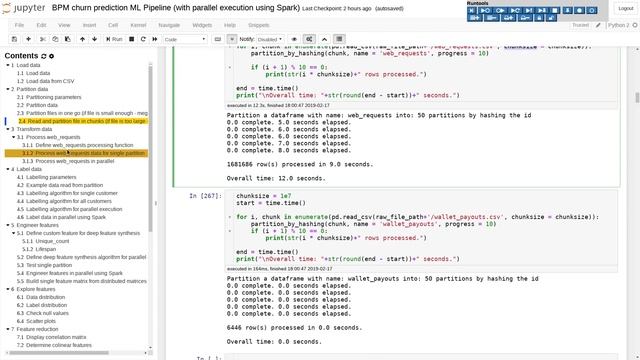Click Runtools hollow-circle icon
The image size is (640, 360).
point(592,10)
